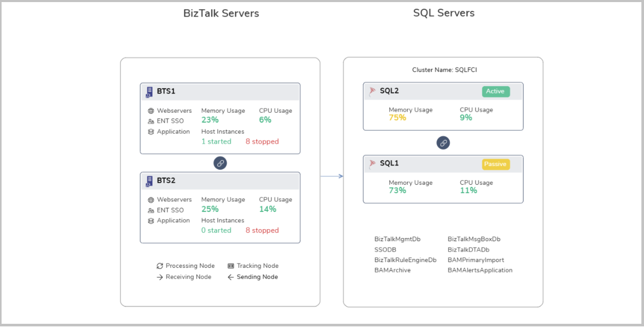Click the SQL2 server icon

pyautogui.click(x=372, y=91)
